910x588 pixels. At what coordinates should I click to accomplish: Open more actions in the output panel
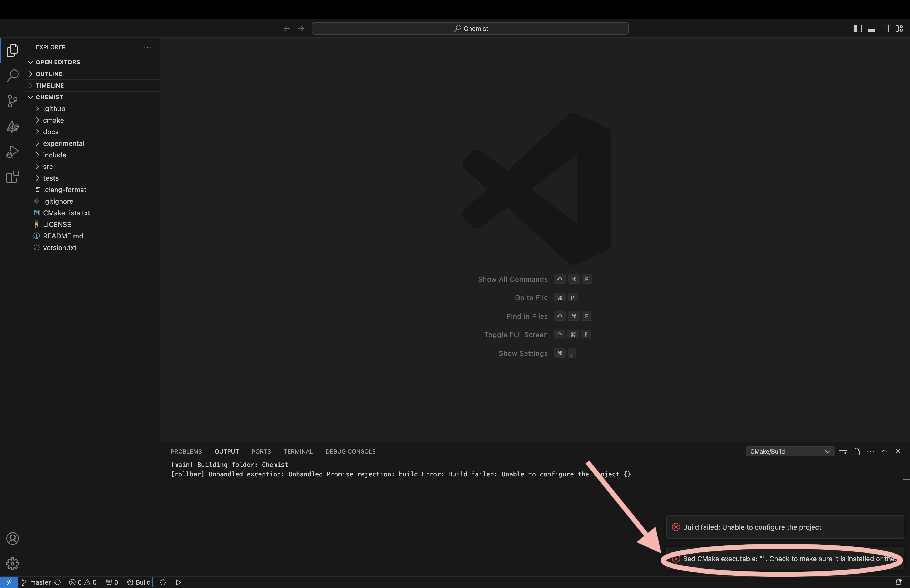(x=870, y=451)
